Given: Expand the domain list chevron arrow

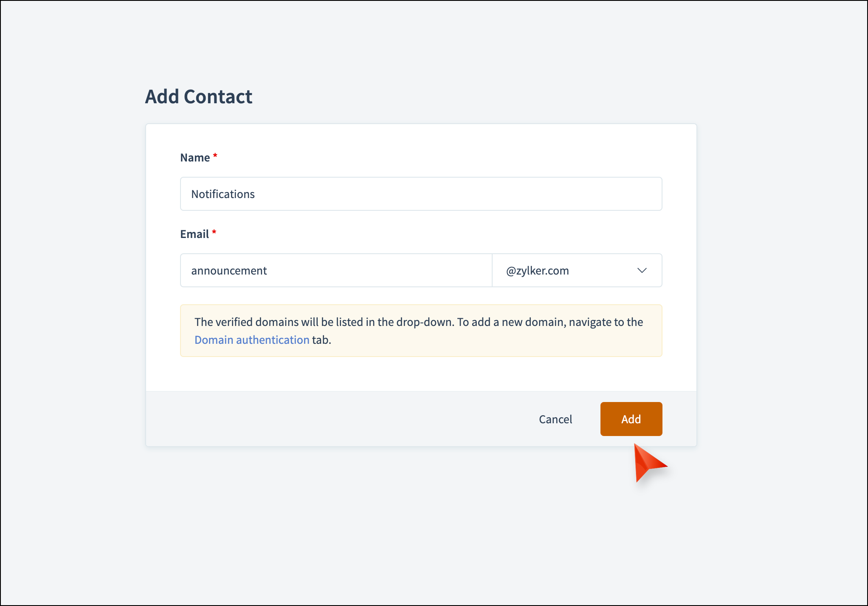Looking at the screenshot, I should (x=642, y=271).
